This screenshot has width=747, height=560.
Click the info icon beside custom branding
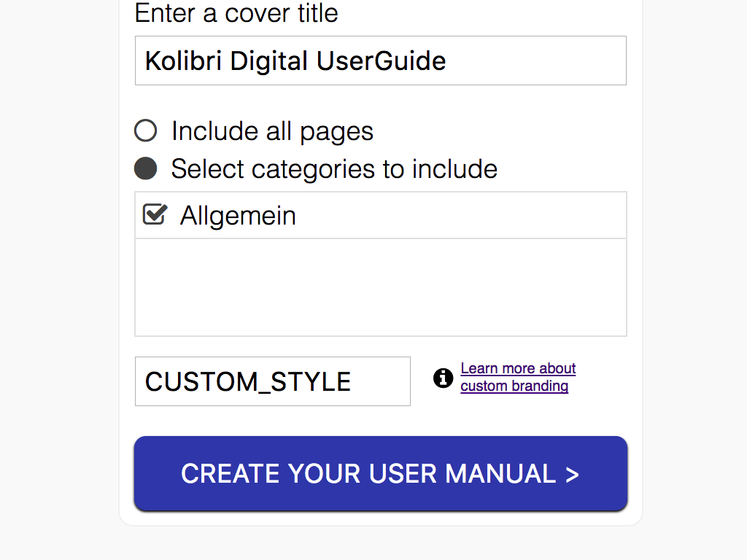[443, 378]
